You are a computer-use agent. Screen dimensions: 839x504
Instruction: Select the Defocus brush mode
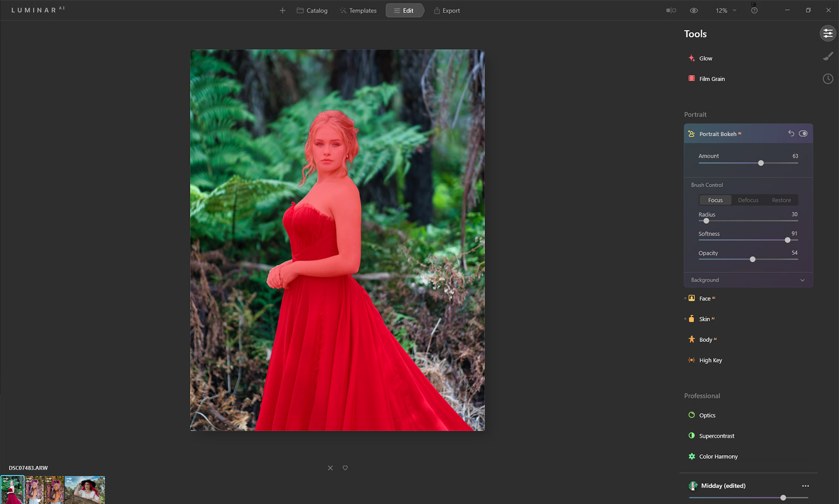[x=748, y=200]
